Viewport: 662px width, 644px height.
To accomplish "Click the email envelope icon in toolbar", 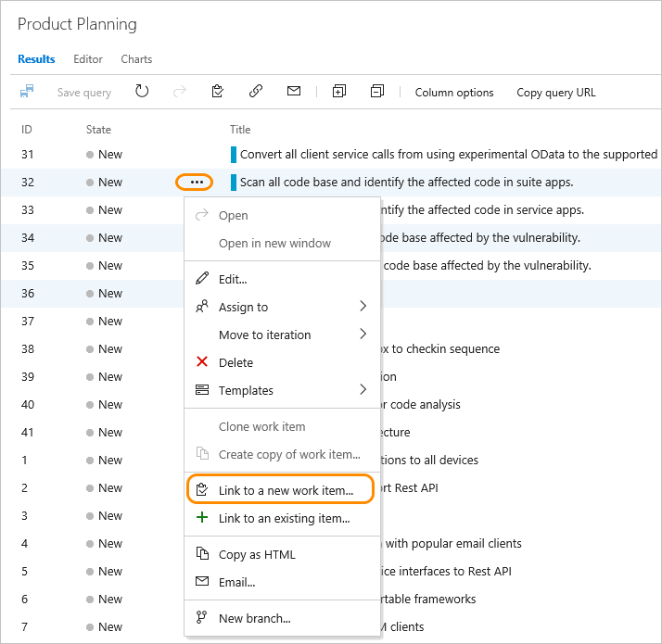I will coord(294,91).
